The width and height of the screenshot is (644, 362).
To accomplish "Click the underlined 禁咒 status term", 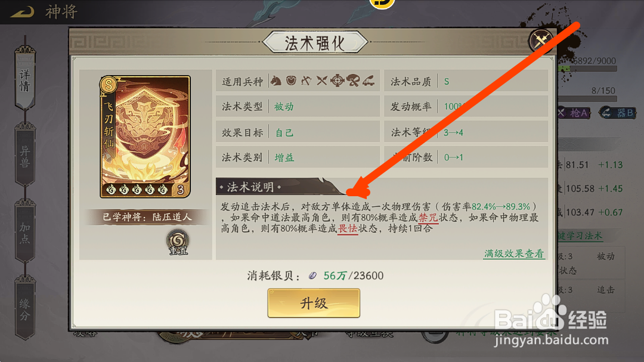I will tap(428, 217).
